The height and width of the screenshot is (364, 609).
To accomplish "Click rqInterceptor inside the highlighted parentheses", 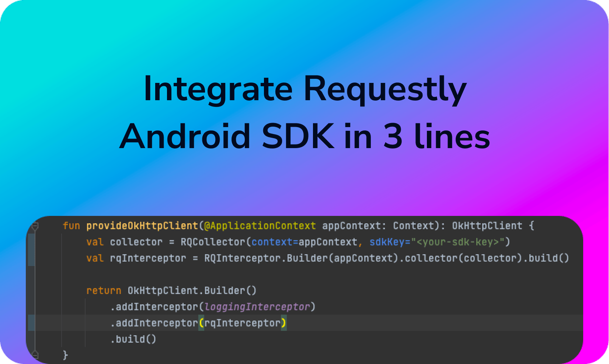I will (242, 323).
